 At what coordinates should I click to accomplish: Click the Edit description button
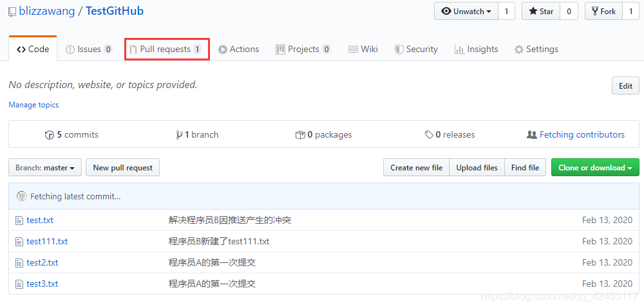(x=625, y=86)
